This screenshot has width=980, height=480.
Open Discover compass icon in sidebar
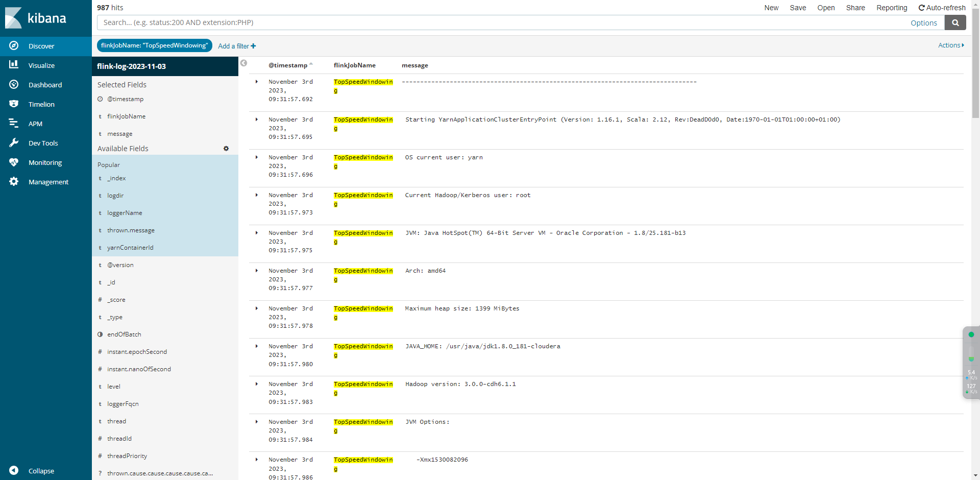point(14,45)
